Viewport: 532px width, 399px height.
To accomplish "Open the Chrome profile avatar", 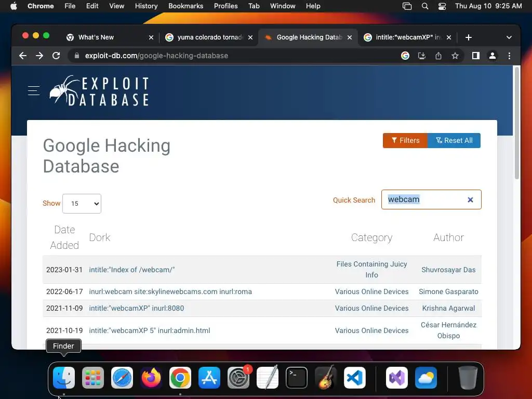I will [493, 56].
